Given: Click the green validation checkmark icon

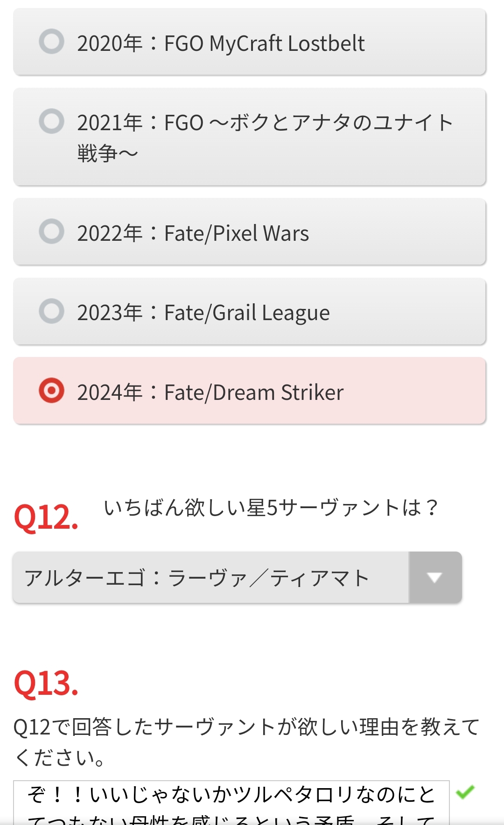Looking at the screenshot, I should 465,792.
